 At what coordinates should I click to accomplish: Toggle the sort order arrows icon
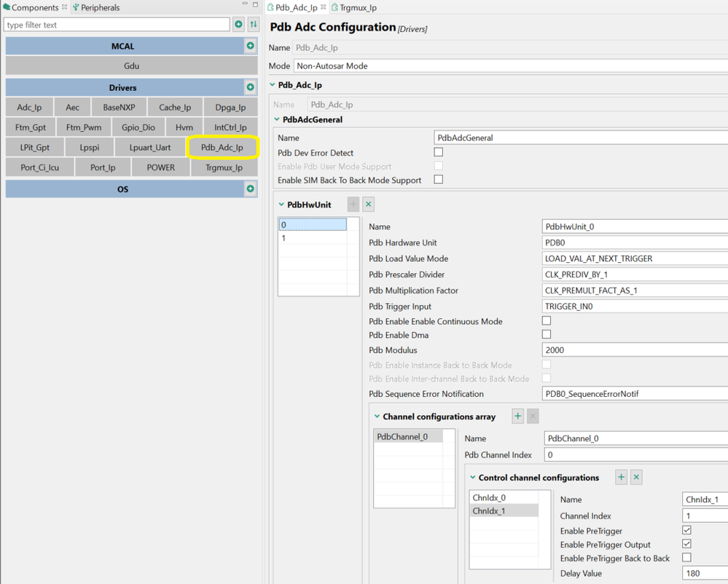254,24
